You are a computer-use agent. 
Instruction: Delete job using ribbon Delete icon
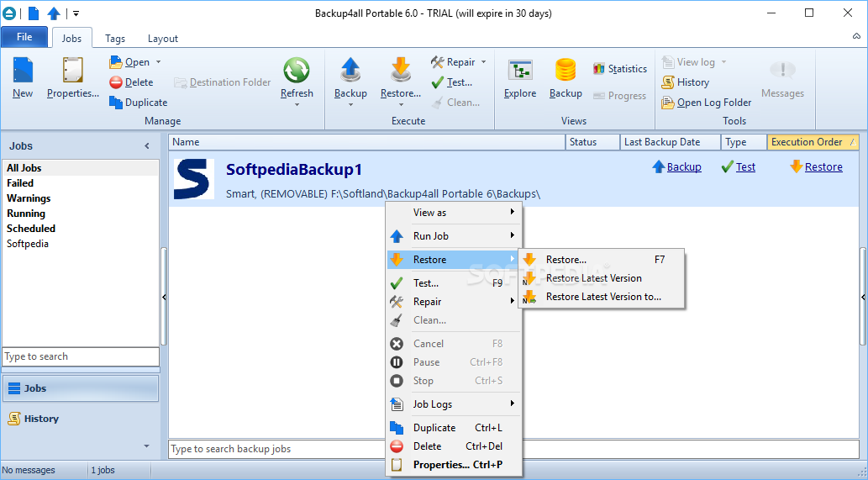pos(116,82)
